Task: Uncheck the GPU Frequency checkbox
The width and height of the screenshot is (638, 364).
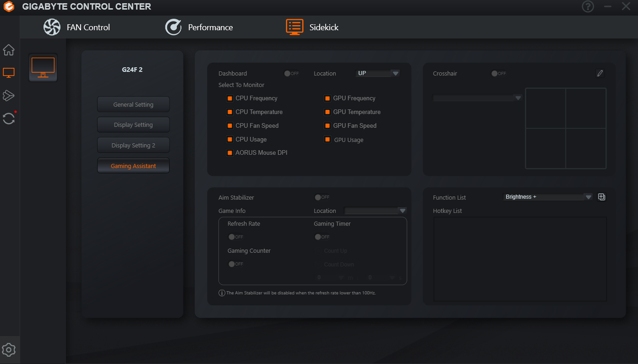Action: tap(327, 98)
